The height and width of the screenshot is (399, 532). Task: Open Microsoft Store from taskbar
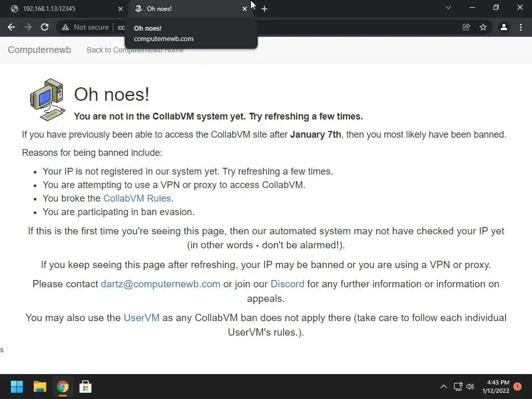86,387
